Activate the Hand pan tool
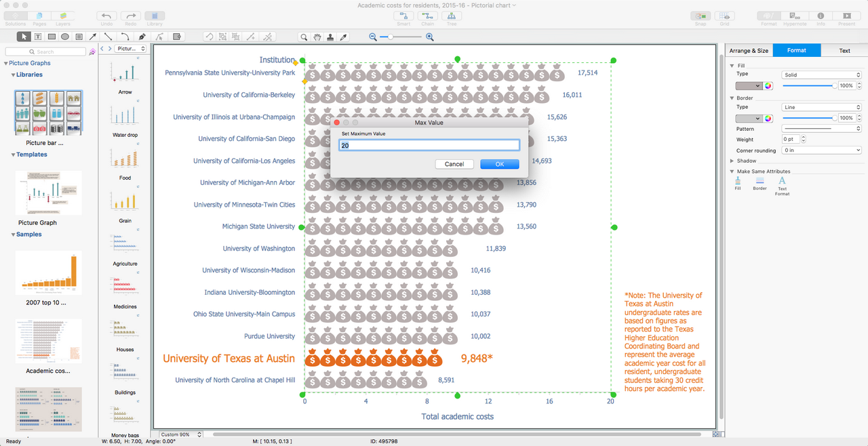The width and height of the screenshot is (868, 446). click(317, 37)
